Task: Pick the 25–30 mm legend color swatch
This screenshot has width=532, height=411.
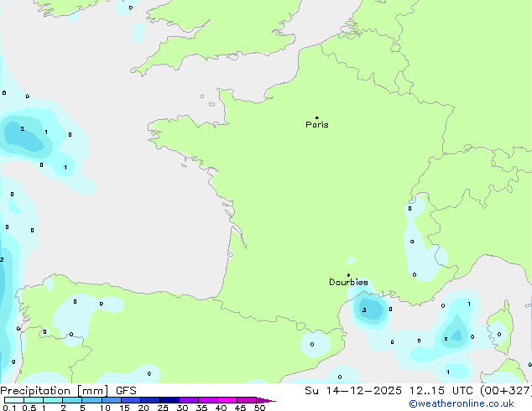Action: click(x=169, y=400)
